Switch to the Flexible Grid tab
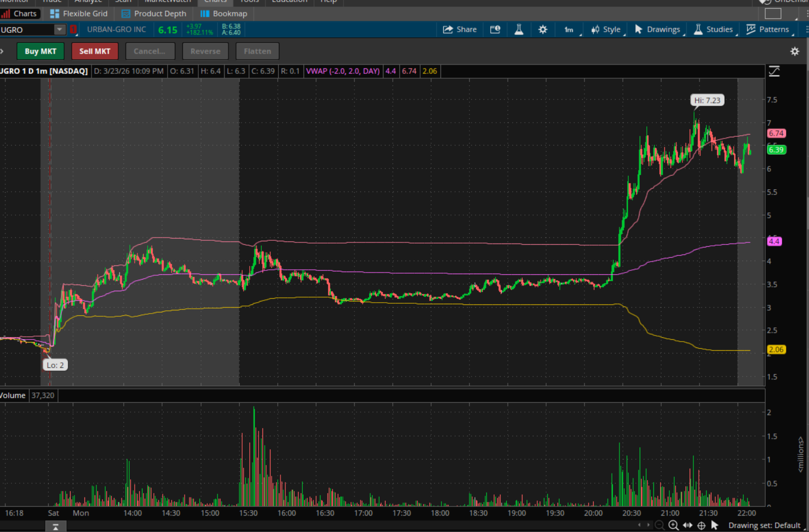809x532 pixels. click(79, 14)
